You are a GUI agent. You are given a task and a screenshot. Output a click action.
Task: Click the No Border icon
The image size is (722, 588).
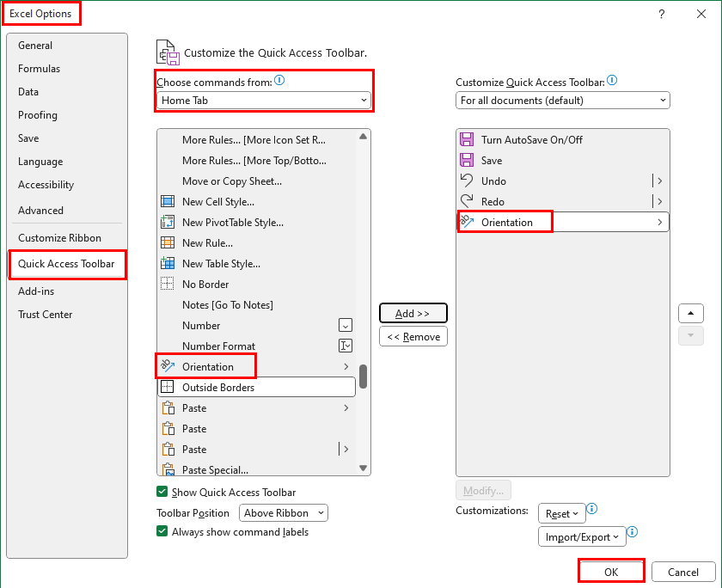168,284
